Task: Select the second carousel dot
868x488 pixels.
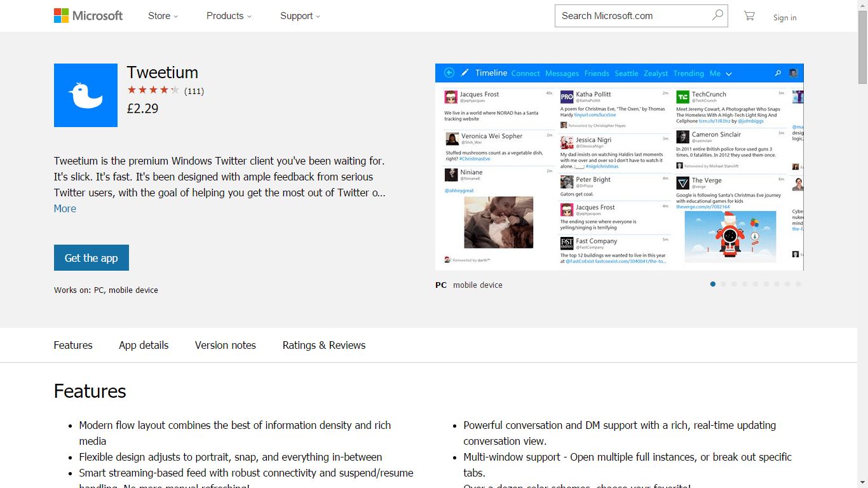Action: coord(723,284)
